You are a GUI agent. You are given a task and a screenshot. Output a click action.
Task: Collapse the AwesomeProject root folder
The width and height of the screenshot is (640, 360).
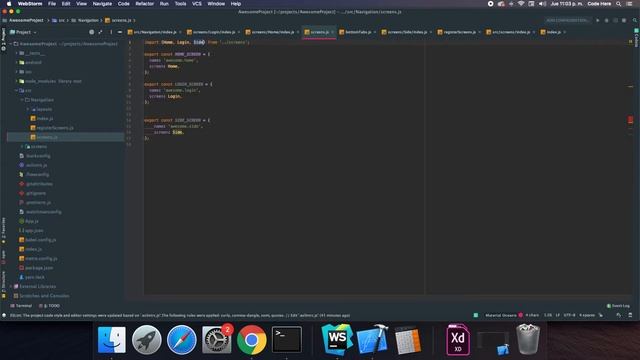click(11, 44)
